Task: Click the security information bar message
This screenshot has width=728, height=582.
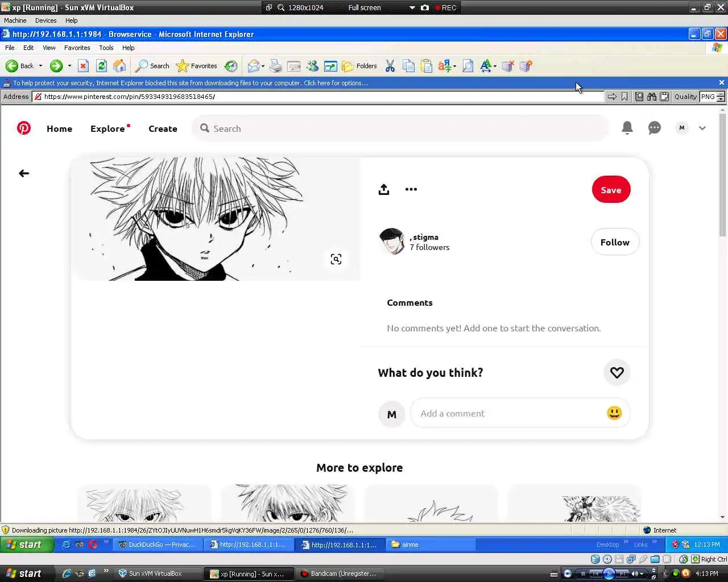Action: pyautogui.click(x=191, y=83)
